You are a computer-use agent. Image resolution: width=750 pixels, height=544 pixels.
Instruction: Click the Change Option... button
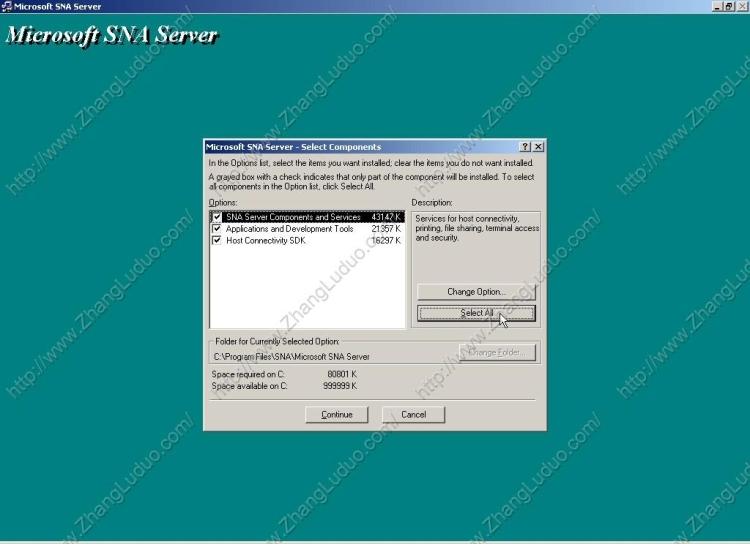pos(476,292)
